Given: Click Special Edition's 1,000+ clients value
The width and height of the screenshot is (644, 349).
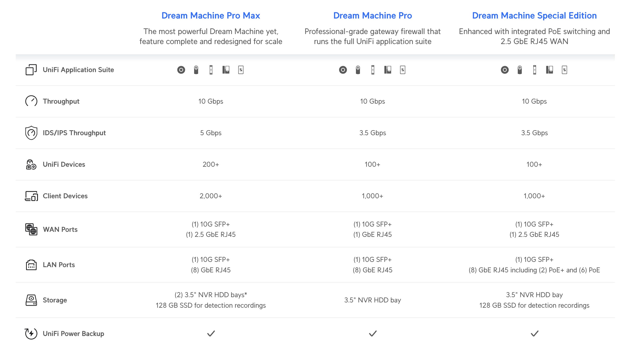Looking at the screenshot, I should coord(534,196).
